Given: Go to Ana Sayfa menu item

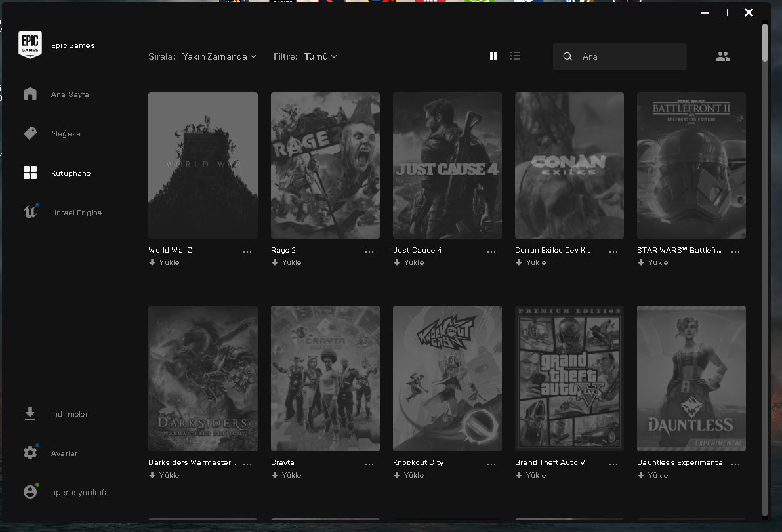Looking at the screenshot, I should 70,94.
